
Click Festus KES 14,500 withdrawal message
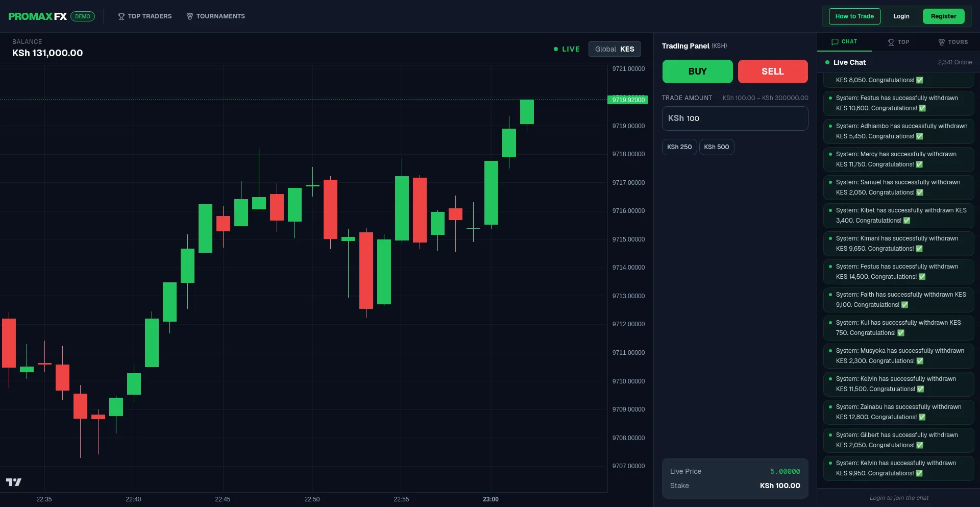898,272
